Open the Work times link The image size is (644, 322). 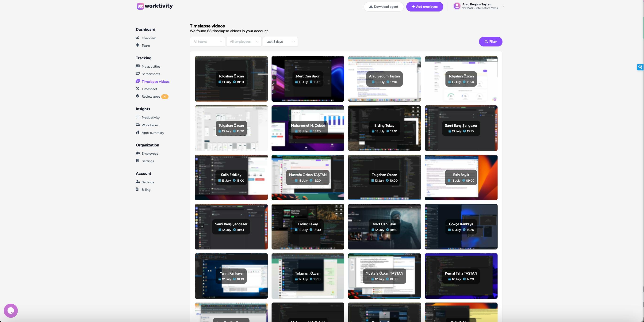click(x=150, y=125)
